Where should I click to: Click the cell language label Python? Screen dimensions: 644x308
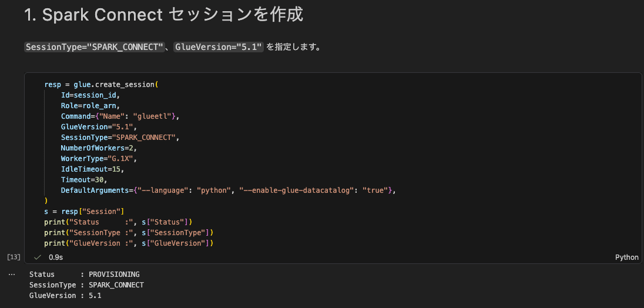point(626,257)
